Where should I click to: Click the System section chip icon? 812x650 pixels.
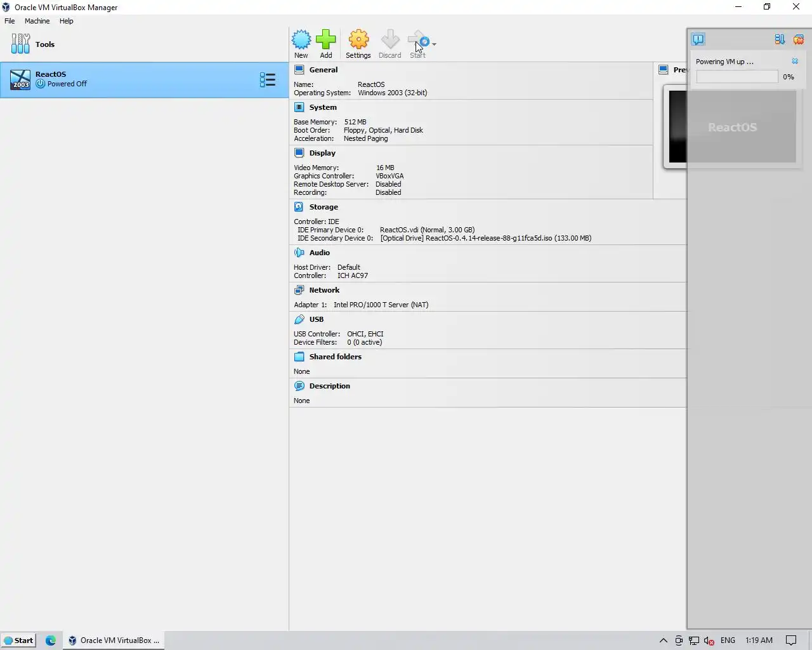(299, 107)
